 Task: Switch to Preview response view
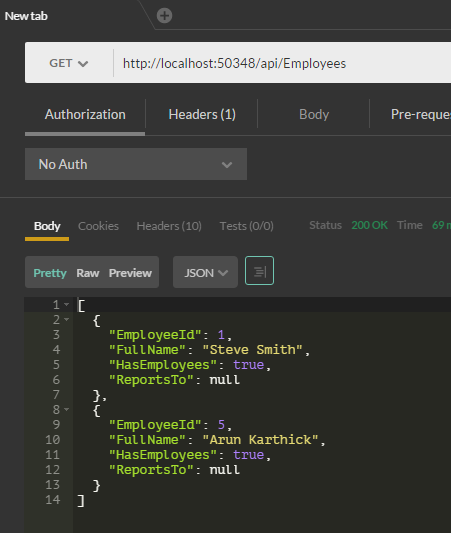tap(130, 273)
